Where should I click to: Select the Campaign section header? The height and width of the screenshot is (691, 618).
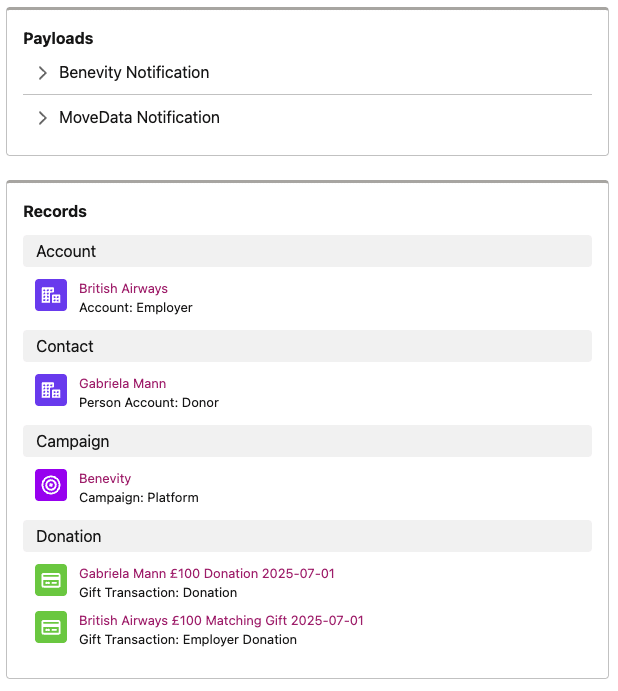click(307, 441)
